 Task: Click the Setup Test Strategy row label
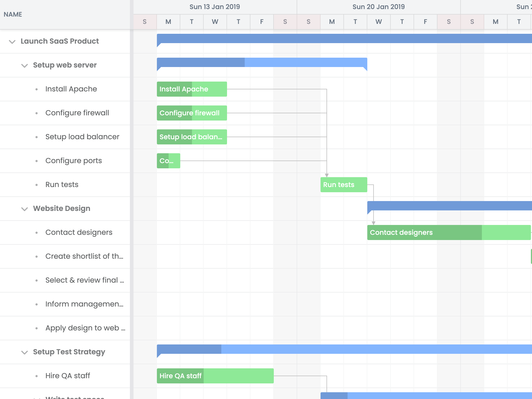pyautogui.click(x=69, y=352)
